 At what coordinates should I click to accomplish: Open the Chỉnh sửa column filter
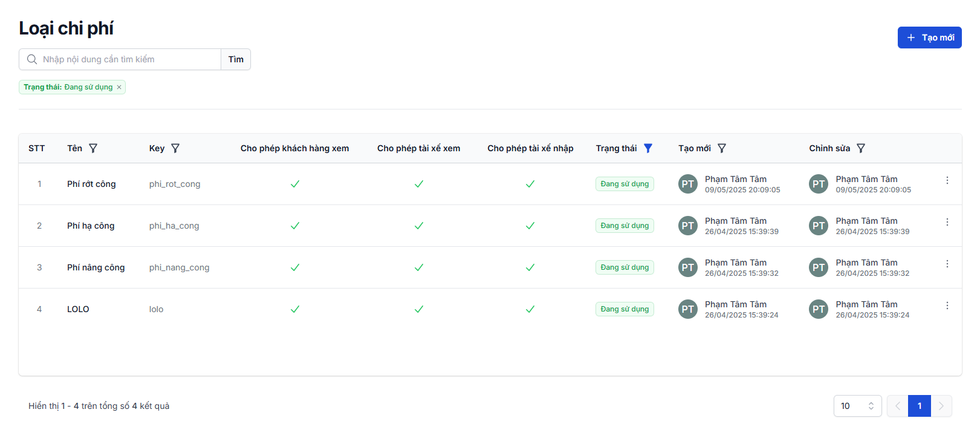(861, 148)
